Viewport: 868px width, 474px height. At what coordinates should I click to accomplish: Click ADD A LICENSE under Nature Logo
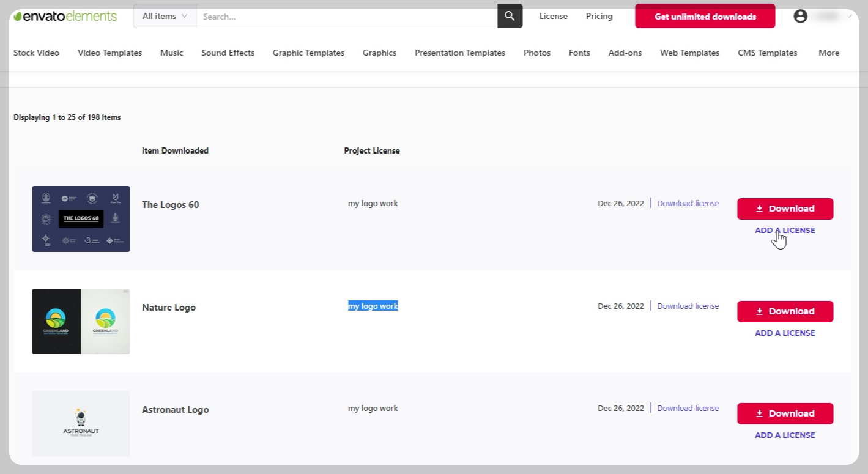coord(785,333)
